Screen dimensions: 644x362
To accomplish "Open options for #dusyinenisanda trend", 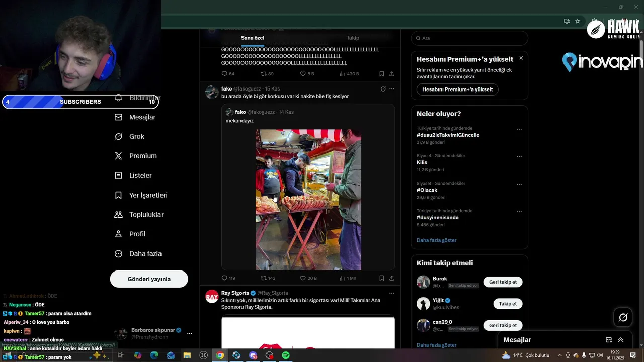I will tap(520, 212).
